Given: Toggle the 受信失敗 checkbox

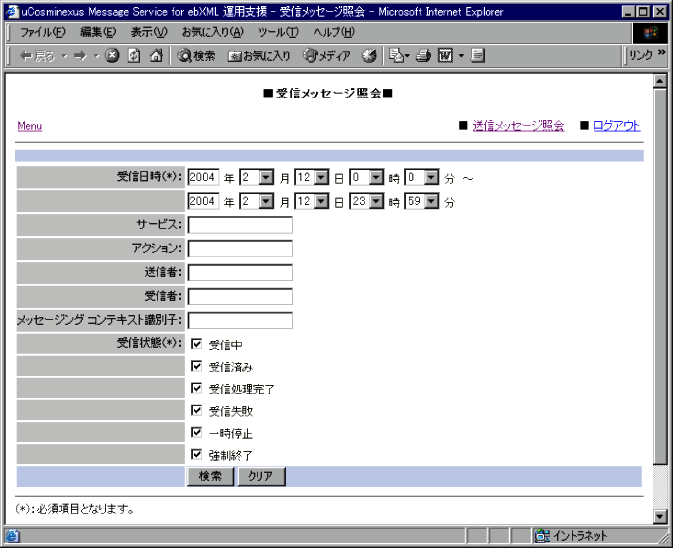Looking at the screenshot, I should pos(196,410).
